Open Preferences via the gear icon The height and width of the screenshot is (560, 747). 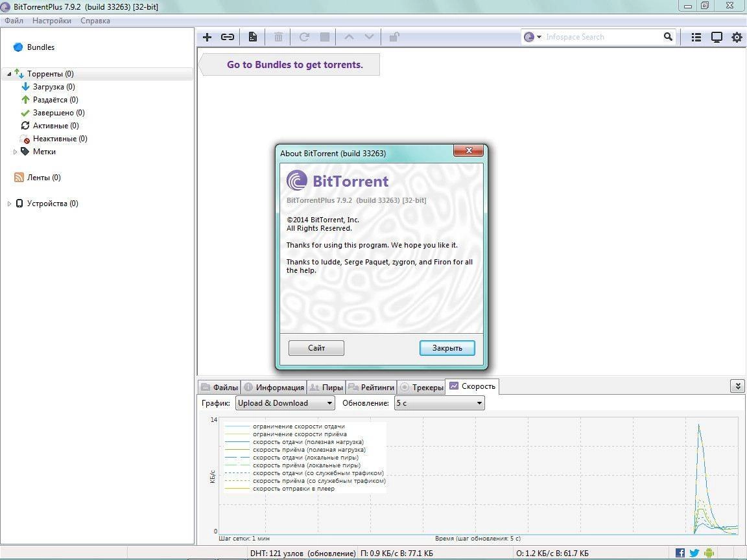[x=737, y=37]
